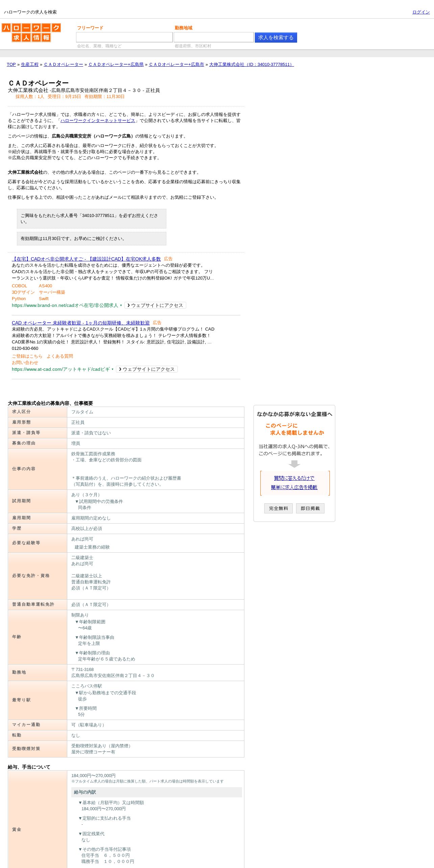
Task: Open the at-cad.com ad URL
Action: (61, 369)
